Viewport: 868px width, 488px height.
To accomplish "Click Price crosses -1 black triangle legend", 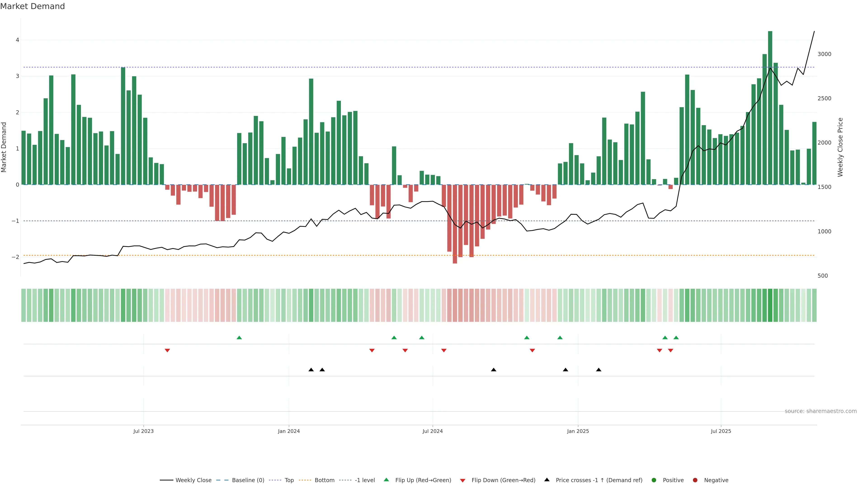I will point(547,480).
